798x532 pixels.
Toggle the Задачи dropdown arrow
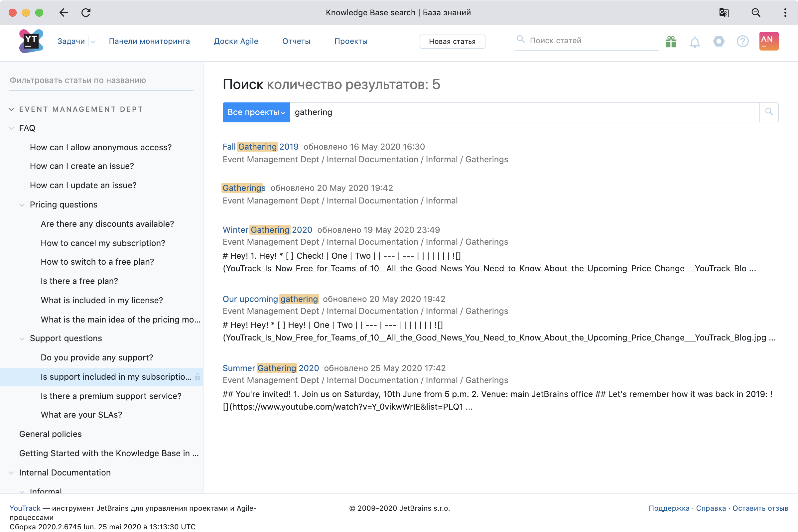tap(92, 41)
